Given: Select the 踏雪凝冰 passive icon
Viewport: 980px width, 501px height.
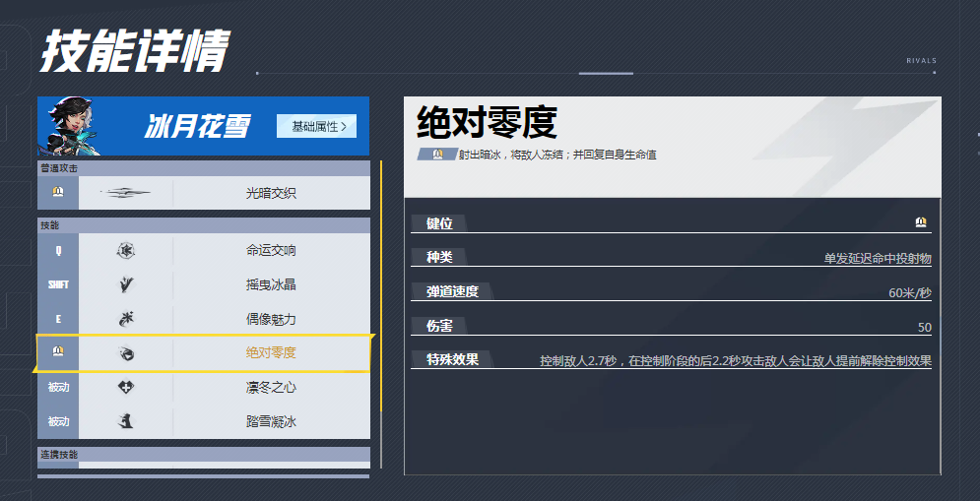Looking at the screenshot, I should 126,422.
